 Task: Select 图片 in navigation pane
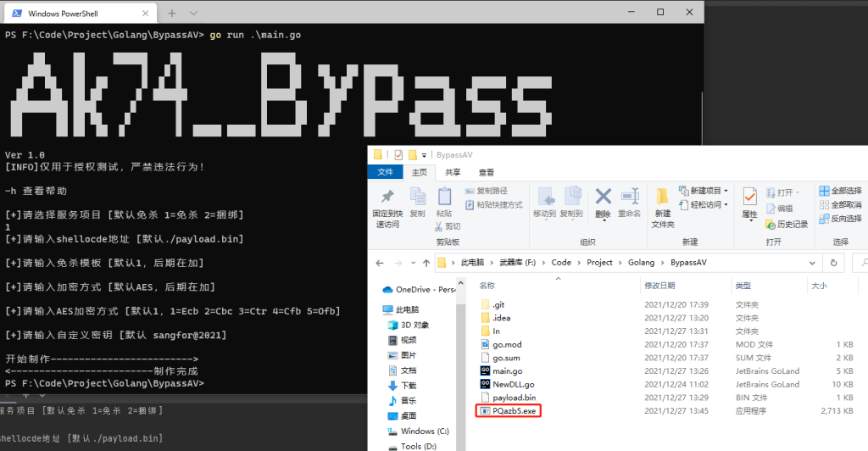(x=402, y=355)
